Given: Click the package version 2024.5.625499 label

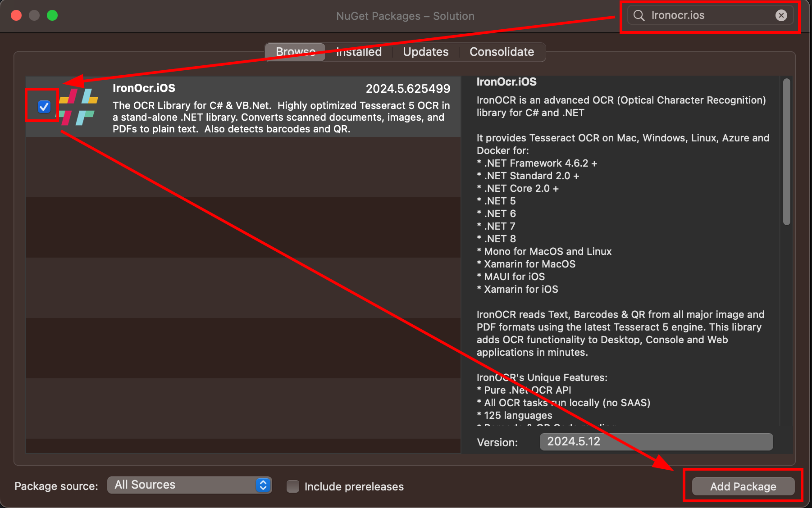Looking at the screenshot, I should (408, 89).
